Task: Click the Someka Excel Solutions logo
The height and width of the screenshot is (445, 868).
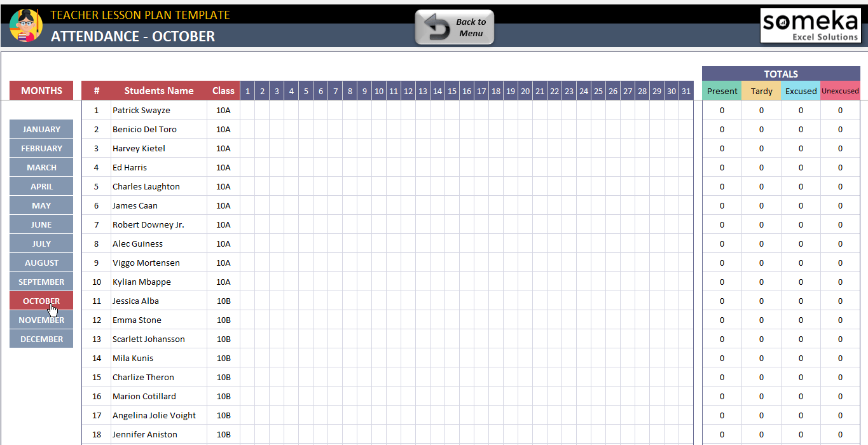Action: (810, 25)
